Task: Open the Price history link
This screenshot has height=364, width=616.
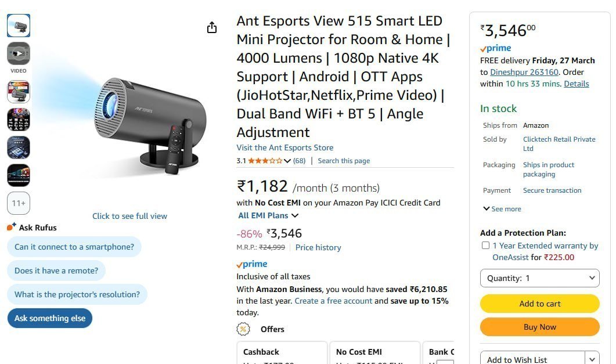Action: 318,247
